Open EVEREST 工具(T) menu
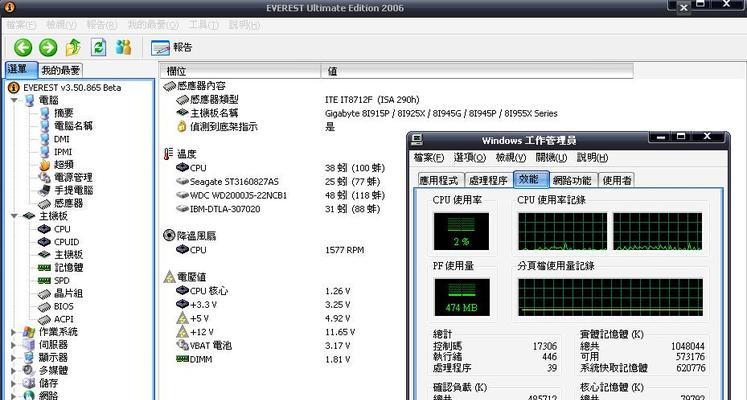Image resolution: width=747 pixels, height=400 pixels. click(x=204, y=25)
